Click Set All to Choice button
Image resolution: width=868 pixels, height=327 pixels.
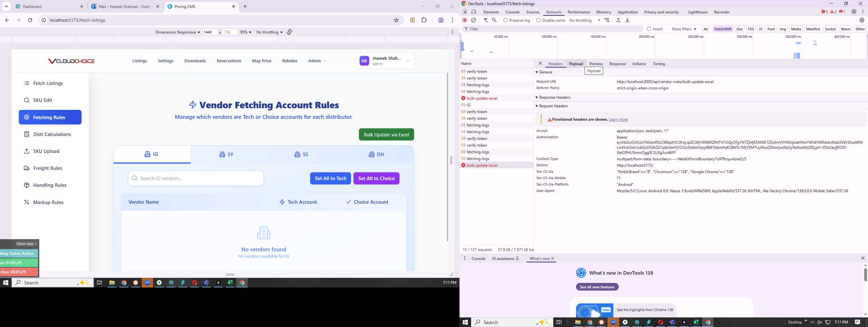tap(376, 178)
